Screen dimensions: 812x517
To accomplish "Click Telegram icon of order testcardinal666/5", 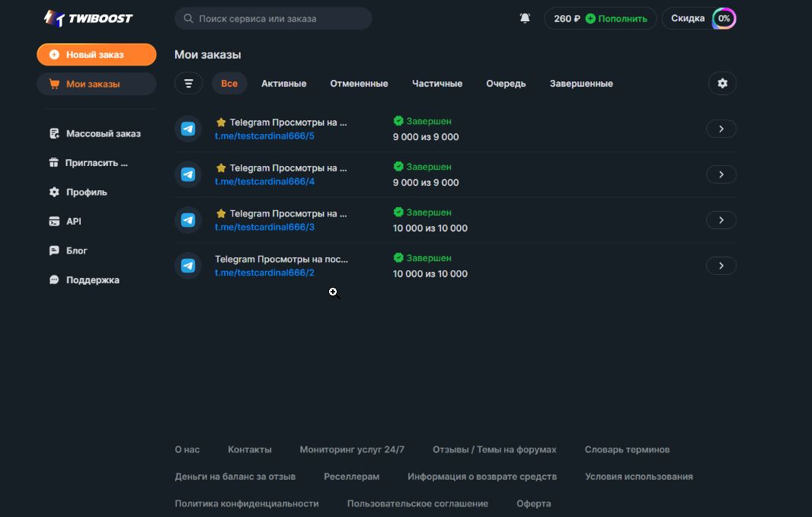I will (187, 129).
